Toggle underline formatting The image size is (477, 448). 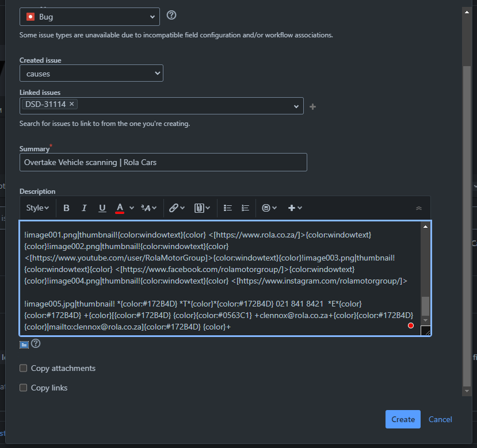[x=102, y=208]
